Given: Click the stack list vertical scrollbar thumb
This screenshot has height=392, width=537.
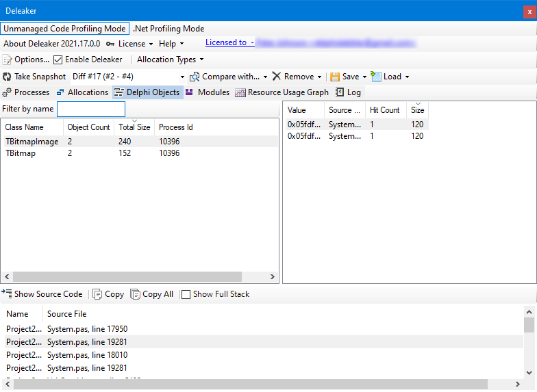Looking at the screenshot, I should click(x=529, y=324).
